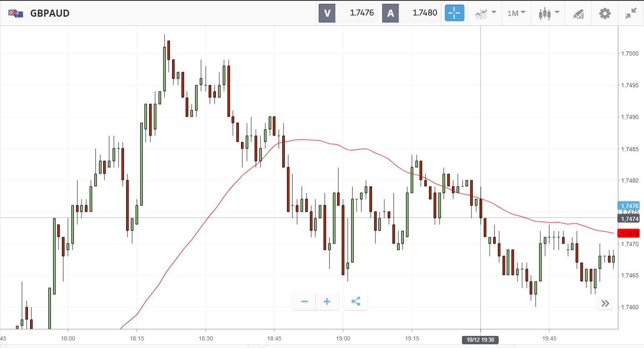Screen dimensions: 644x348
Task: Click the red 1.7472 moving average label
Action: click(x=629, y=234)
